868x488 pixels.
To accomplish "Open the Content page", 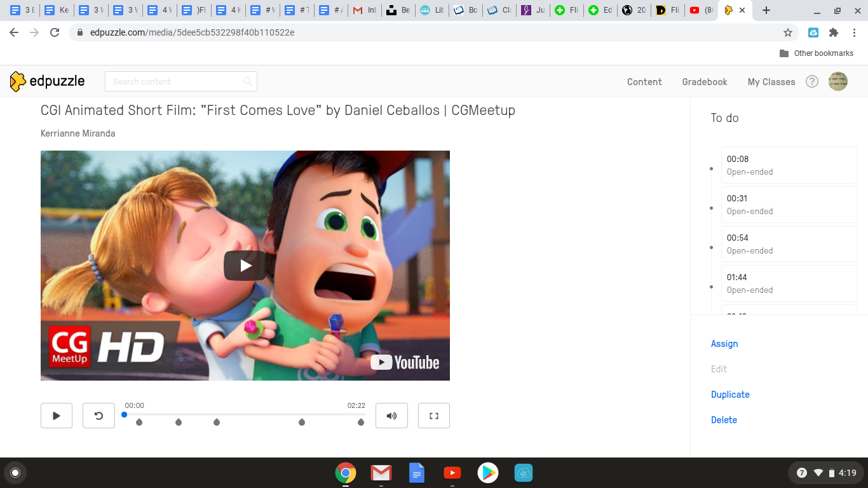I will 644,82.
